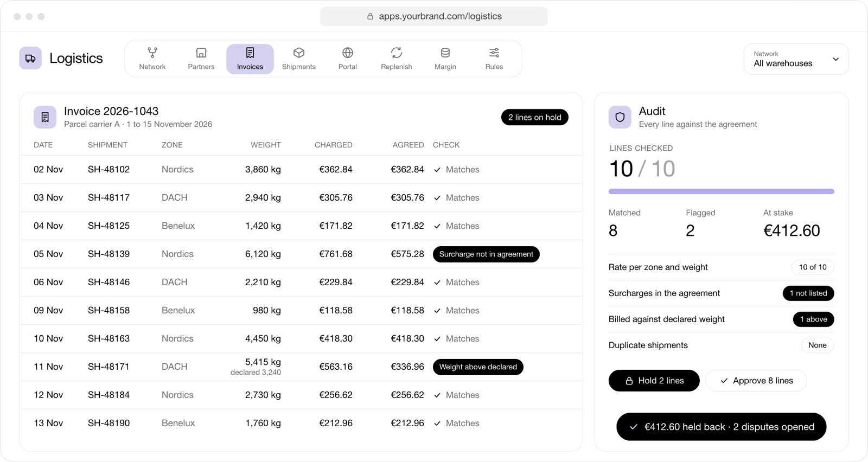The image size is (868, 462).
Task: Click the Duplicate shipments label
Action: tap(648, 345)
